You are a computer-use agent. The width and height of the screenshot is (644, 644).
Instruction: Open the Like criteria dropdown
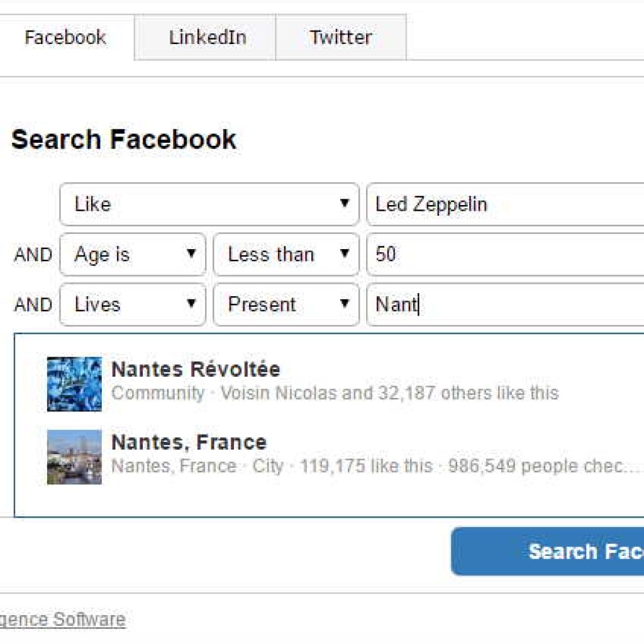pos(209,204)
